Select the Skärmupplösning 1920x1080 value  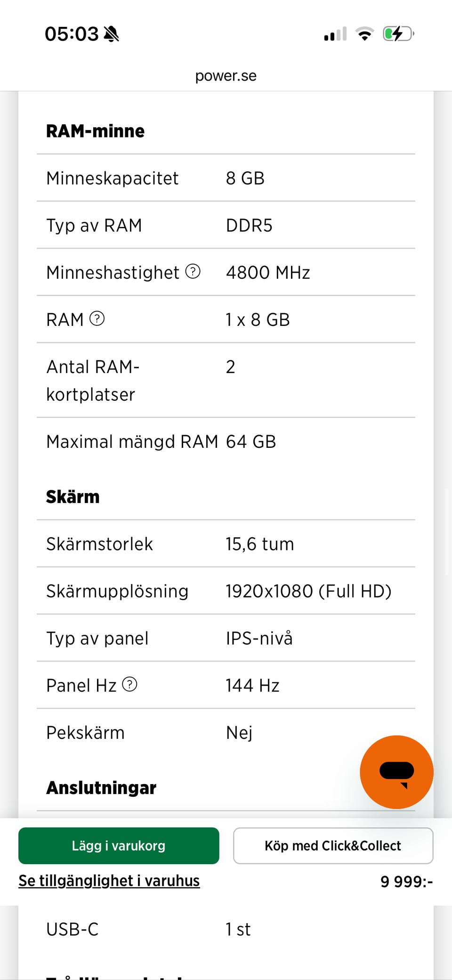308,591
